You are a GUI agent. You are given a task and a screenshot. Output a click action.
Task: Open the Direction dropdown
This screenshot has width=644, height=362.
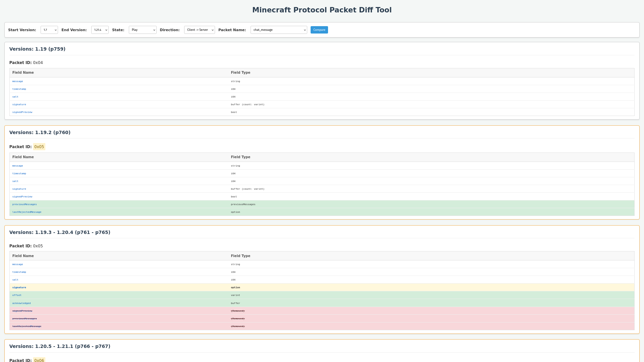tap(199, 30)
